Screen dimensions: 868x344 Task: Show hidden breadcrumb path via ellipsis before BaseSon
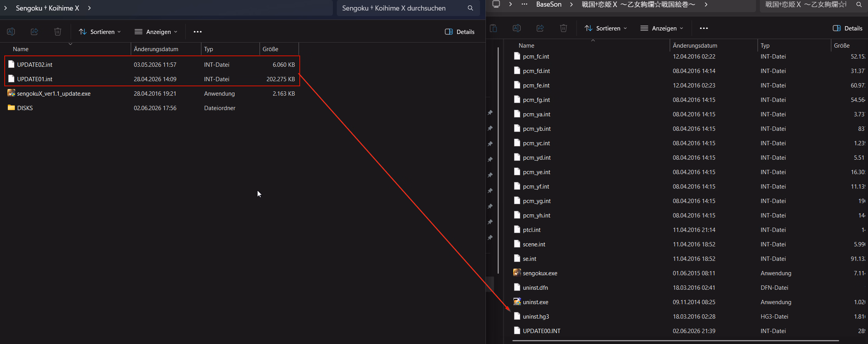pyautogui.click(x=525, y=4)
